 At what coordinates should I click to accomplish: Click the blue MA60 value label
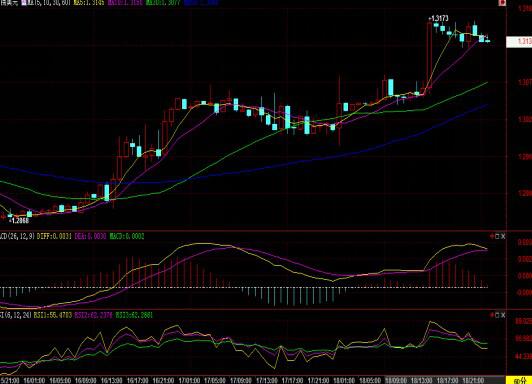(x=202, y=3)
